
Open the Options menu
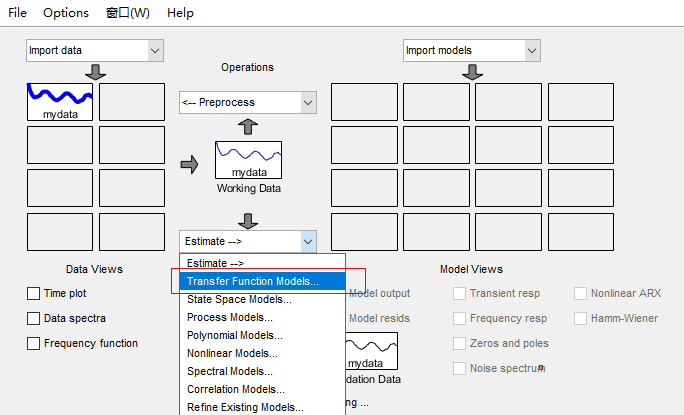click(66, 13)
